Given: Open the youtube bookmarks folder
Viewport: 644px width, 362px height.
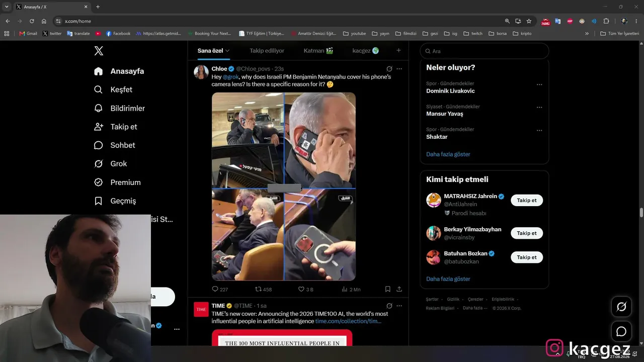Looking at the screenshot, I should (x=355, y=34).
